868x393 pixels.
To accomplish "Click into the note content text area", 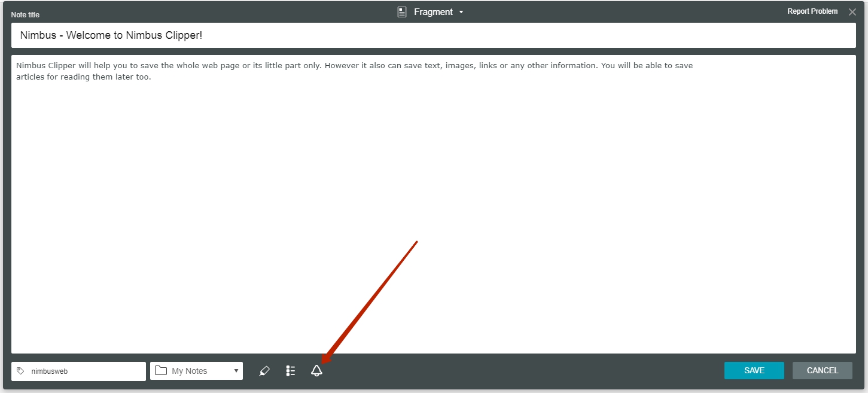I will coord(433,204).
